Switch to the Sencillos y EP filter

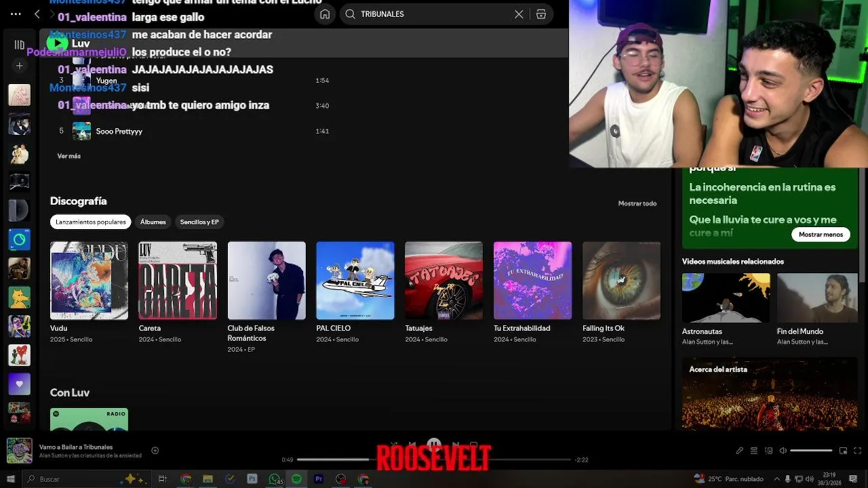199,222
